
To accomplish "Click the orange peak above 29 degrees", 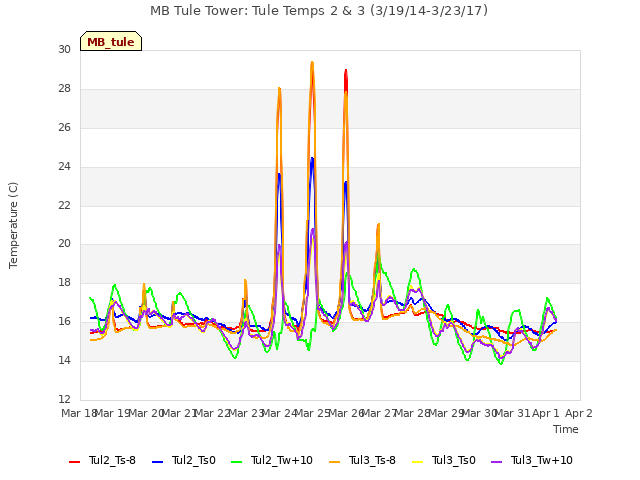I will [312, 63].
